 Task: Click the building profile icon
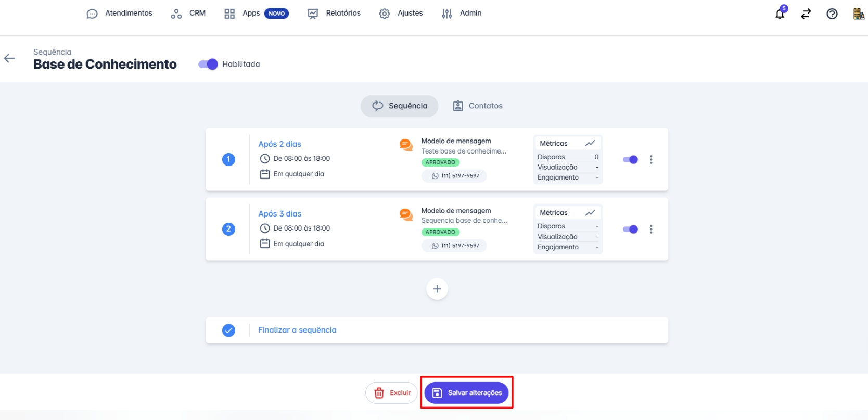pyautogui.click(x=858, y=14)
